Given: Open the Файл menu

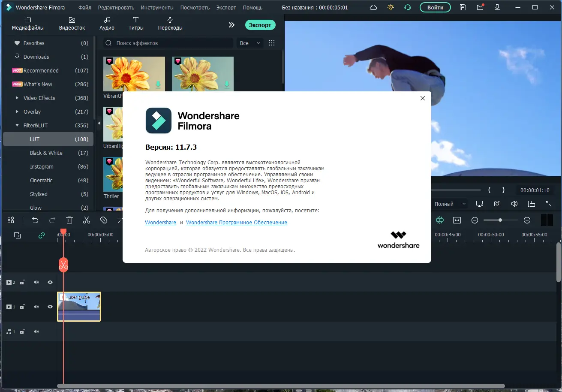Looking at the screenshot, I should [x=85, y=7].
